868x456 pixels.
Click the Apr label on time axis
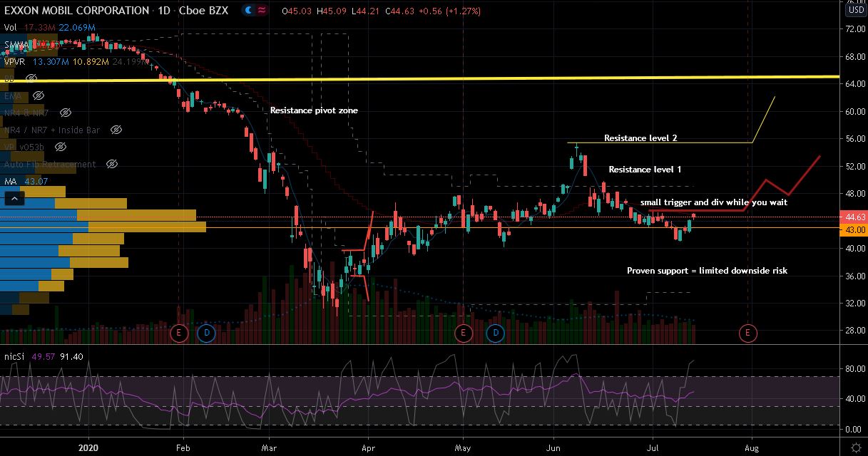click(369, 447)
